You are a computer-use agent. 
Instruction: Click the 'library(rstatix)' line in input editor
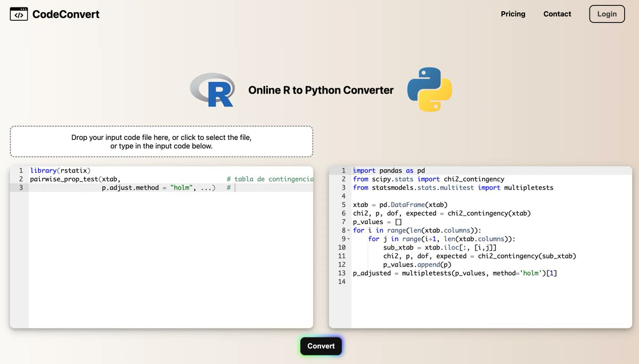point(60,171)
